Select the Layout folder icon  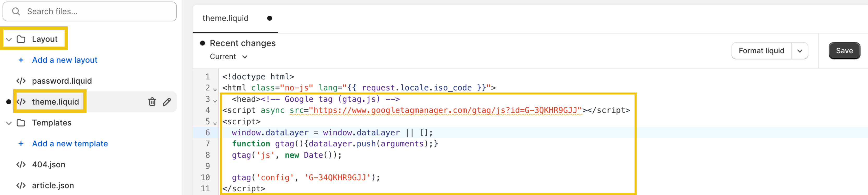tap(21, 39)
